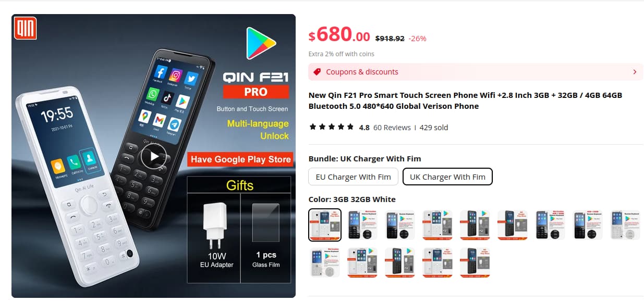The width and height of the screenshot is (644, 301).
Task: Click the five-star rating icons
Action: (332, 127)
